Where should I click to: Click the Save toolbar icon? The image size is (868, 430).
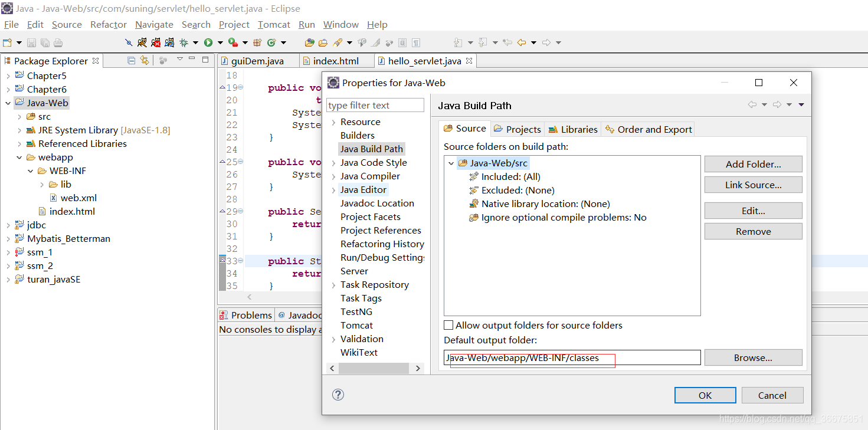(x=31, y=42)
